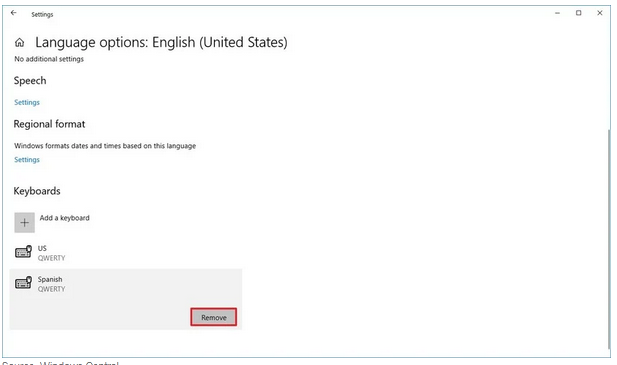The image size is (617, 365).
Task: Go back using the arrow in title bar
Action: click(x=14, y=13)
